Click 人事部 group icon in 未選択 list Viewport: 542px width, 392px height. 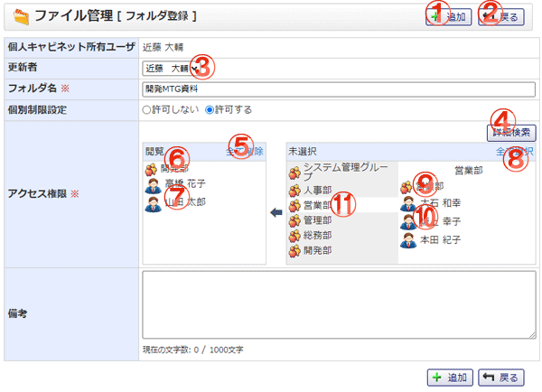coord(294,191)
